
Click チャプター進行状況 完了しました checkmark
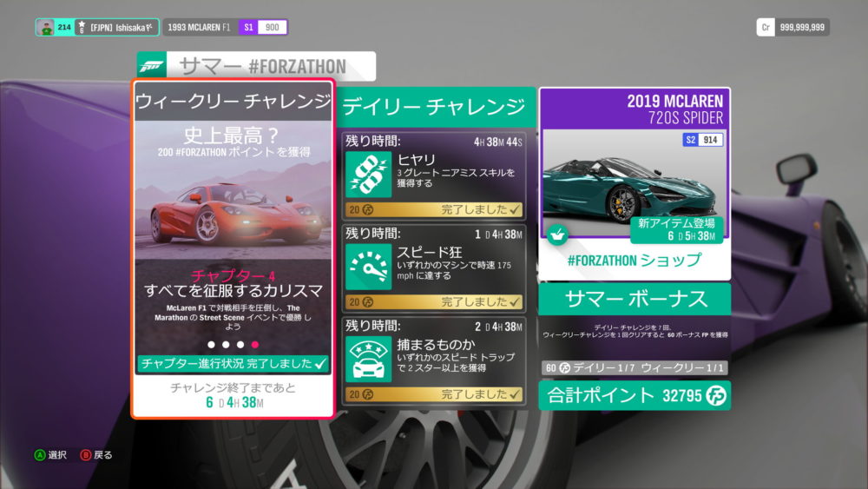pyautogui.click(x=321, y=363)
